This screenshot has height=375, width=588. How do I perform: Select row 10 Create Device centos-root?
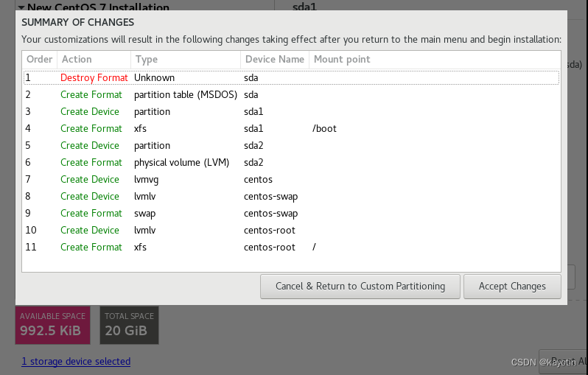291,230
